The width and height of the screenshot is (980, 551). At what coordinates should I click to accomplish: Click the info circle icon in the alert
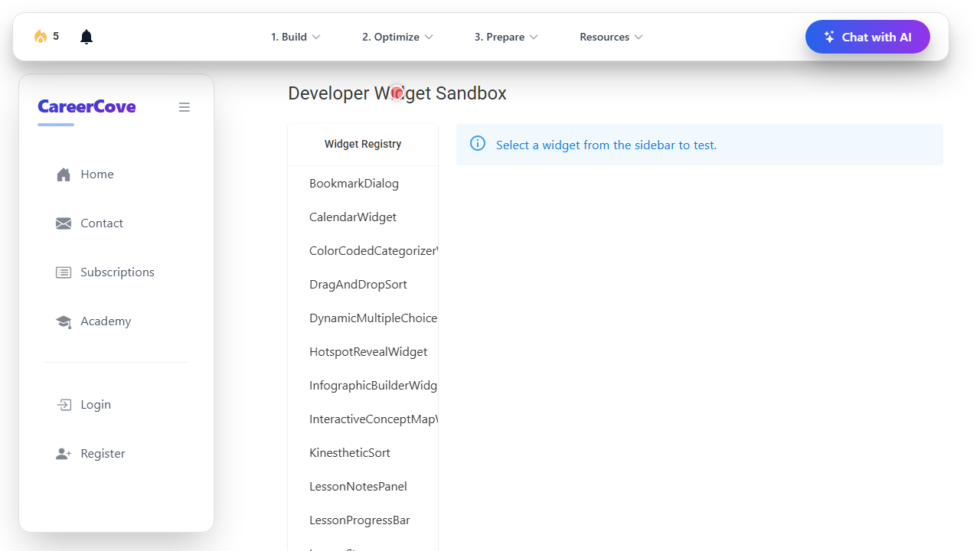pyautogui.click(x=478, y=143)
